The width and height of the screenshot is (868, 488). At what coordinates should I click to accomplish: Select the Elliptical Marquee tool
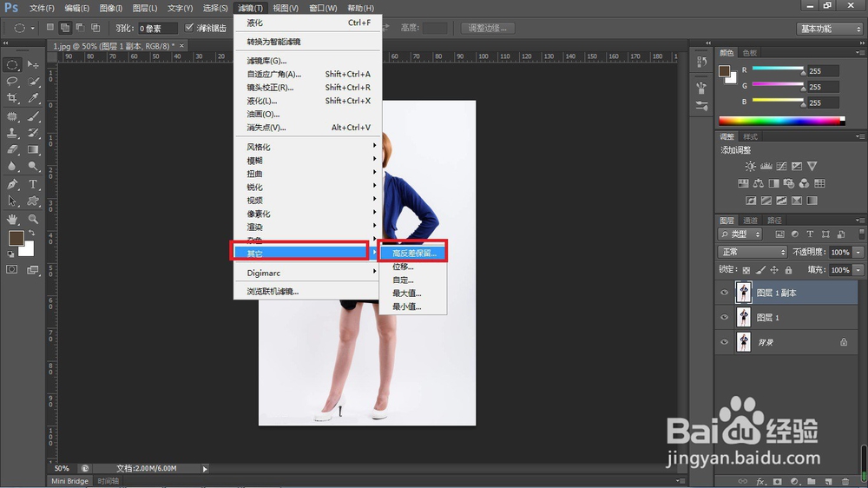(12, 65)
